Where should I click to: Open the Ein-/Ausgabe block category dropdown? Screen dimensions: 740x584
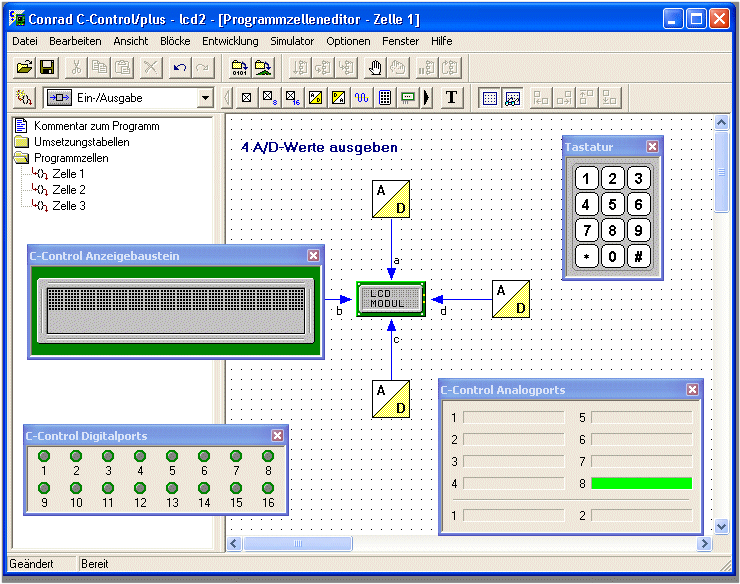(205, 98)
